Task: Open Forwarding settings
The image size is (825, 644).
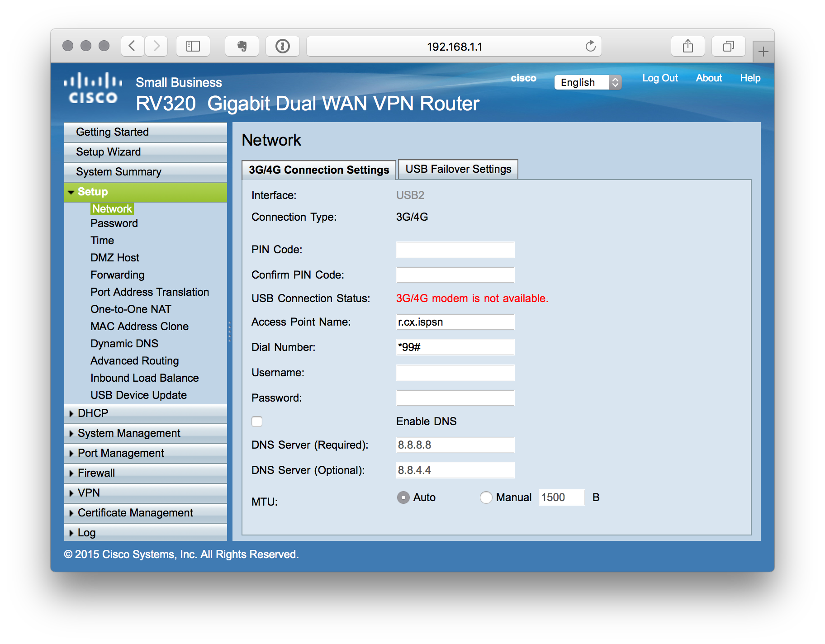Action: tap(118, 275)
